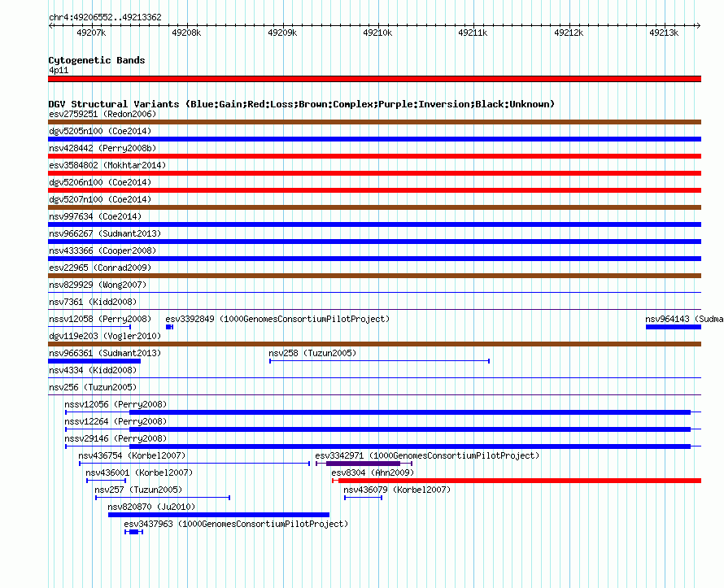The image size is (724, 588).
Task: Click nsv436001 (Korbel2007) label
Action: pos(139,473)
